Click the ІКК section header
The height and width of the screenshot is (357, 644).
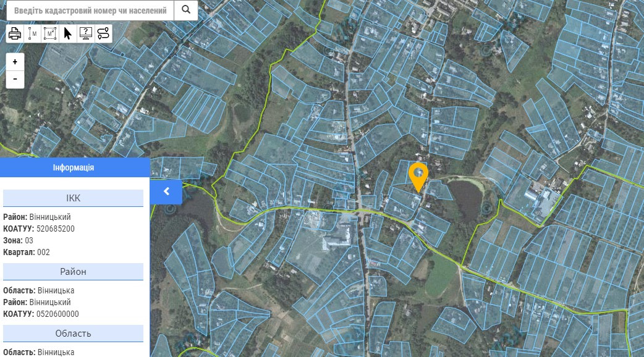73,198
